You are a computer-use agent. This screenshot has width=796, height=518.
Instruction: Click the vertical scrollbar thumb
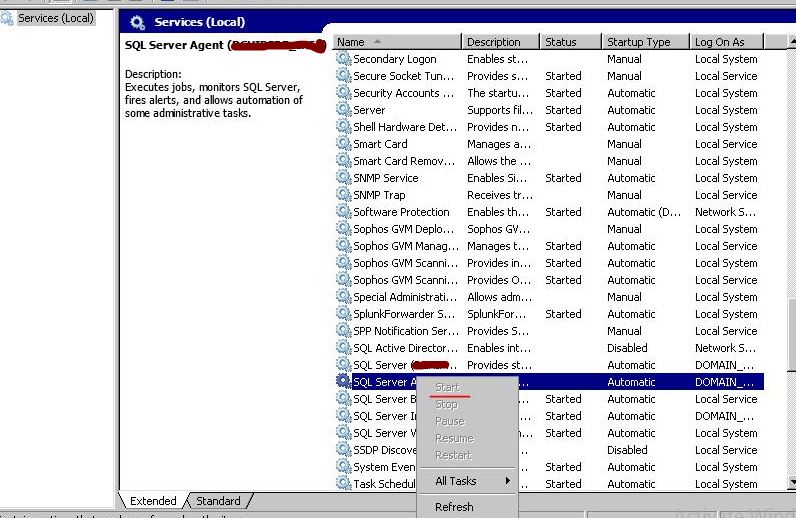[x=792, y=334]
